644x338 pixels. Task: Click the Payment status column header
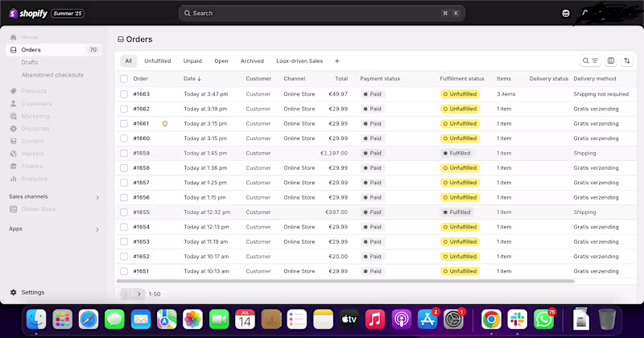[x=380, y=78]
